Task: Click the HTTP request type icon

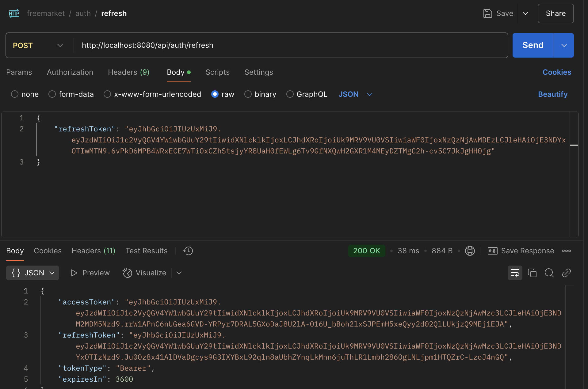Action: [14, 13]
